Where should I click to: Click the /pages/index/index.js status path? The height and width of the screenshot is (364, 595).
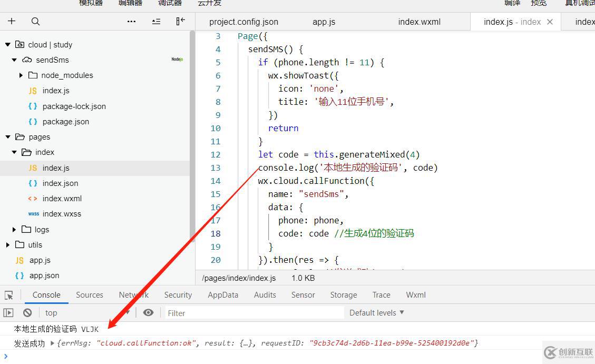pos(239,278)
